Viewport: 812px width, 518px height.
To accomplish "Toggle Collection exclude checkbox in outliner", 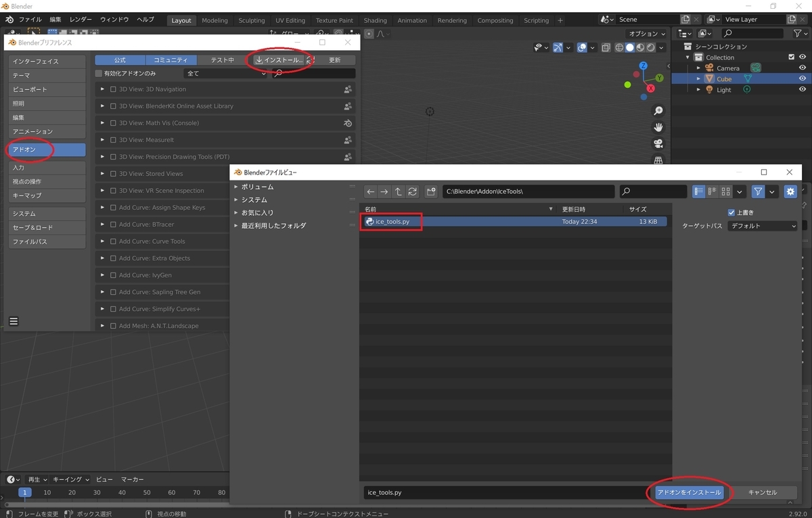I will coord(792,57).
